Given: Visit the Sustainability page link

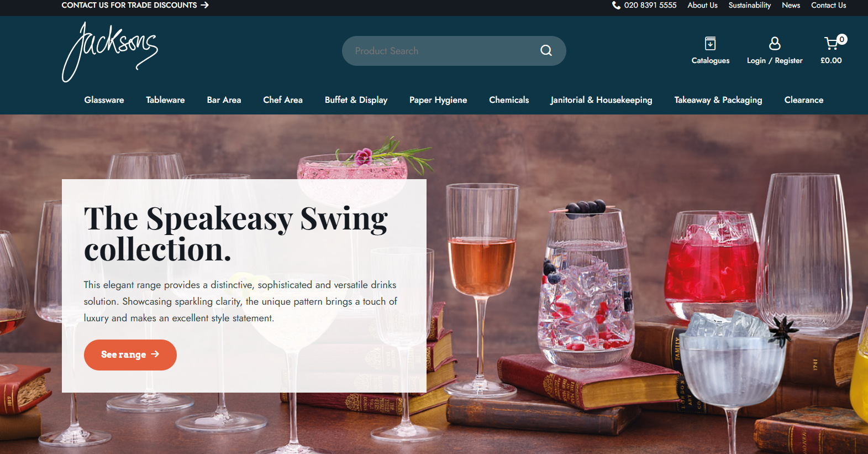Looking at the screenshot, I should (x=749, y=5).
